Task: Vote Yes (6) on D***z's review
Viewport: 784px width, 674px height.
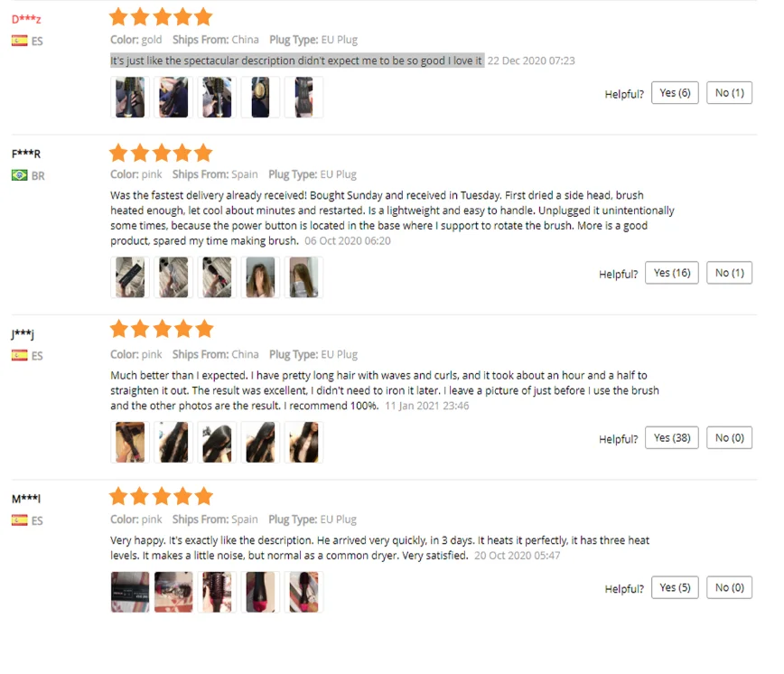Action: [675, 93]
